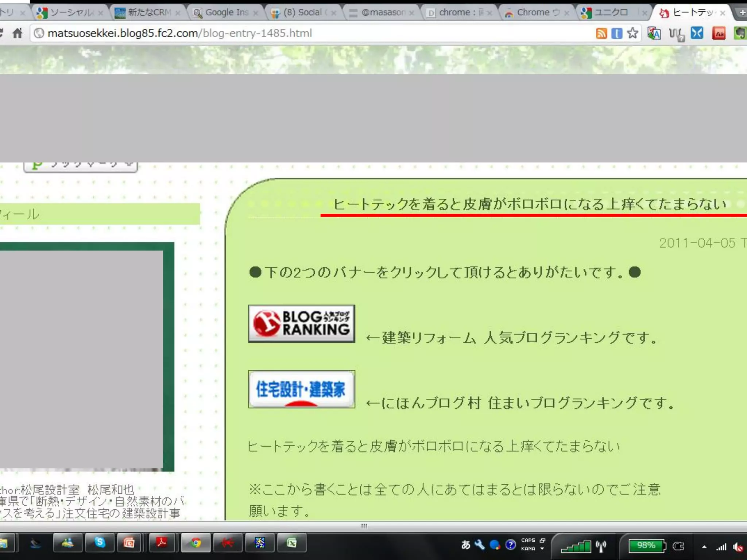Screen dimensions: 747x560
Task: Bookmark this page with the star icon
Action: pyautogui.click(x=633, y=33)
